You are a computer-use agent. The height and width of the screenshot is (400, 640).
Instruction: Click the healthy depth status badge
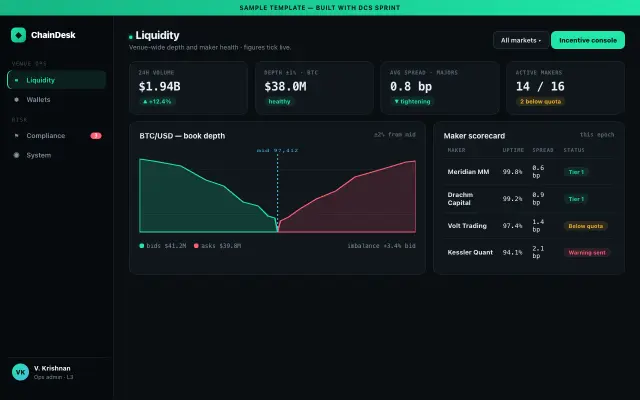(x=279, y=102)
